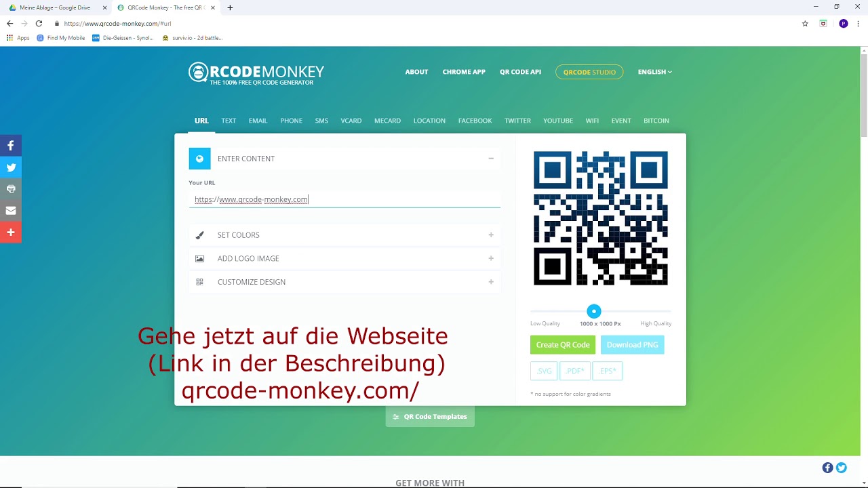The height and width of the screenshot is (488, 868).
Task: Click Create QR Code button
Action: tap(563, 345)
